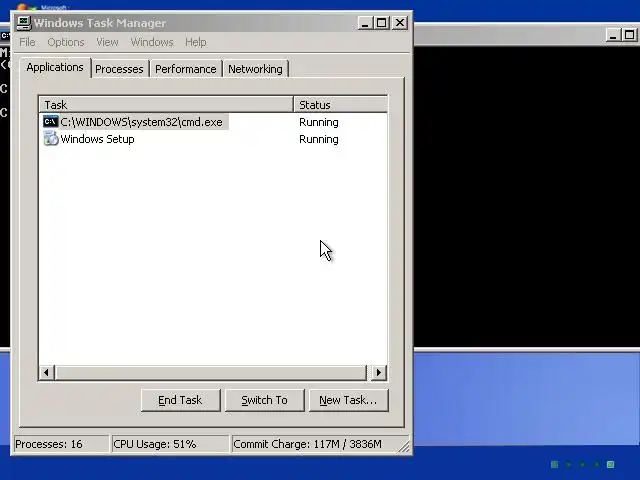
Task: Click the New Task... button
Action: (348, 400)
